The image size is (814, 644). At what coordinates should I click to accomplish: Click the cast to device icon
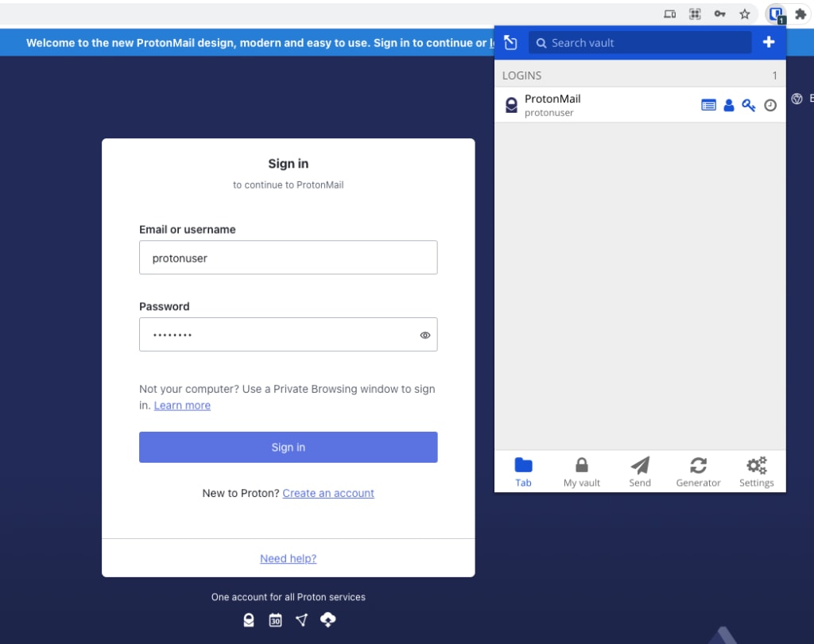(x=669, y=14)
